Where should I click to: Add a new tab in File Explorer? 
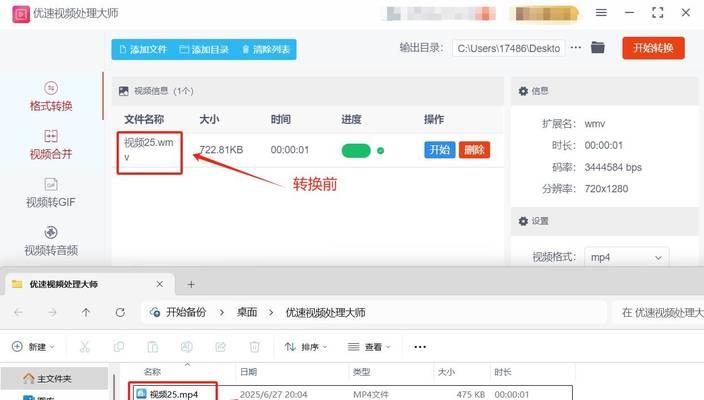tap(191, 284)
